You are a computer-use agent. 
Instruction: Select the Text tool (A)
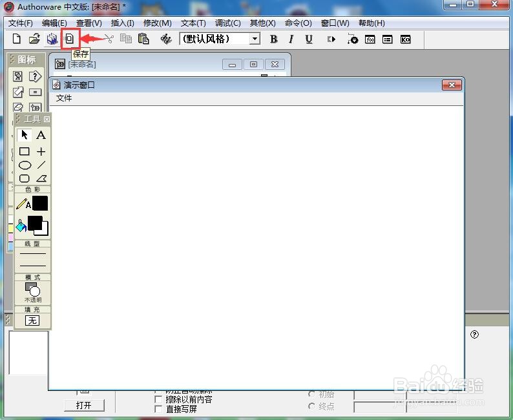tap(41, 135)
